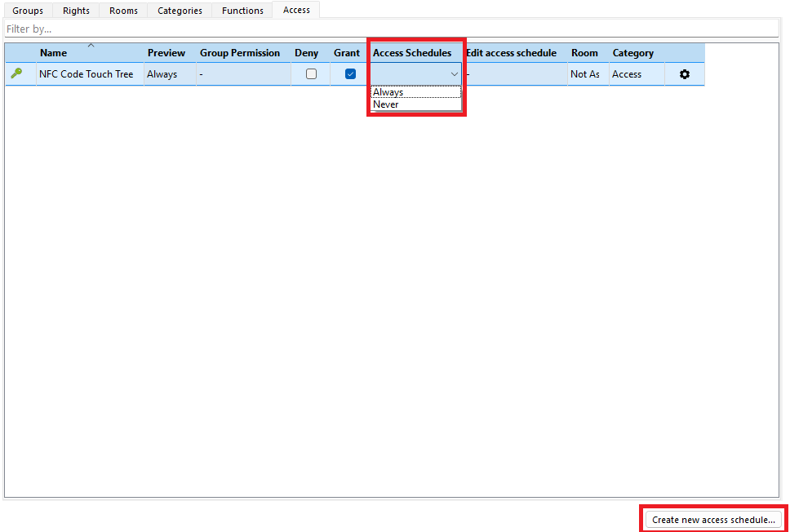Click the Filter by input field
Image resolution: width=790 pixels, height=532 pixels.
click(x=392, y=29)
